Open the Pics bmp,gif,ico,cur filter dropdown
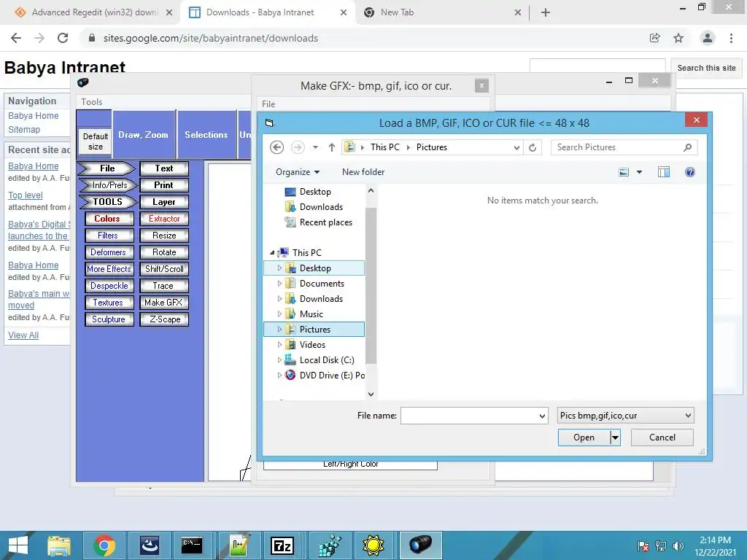 625,416
